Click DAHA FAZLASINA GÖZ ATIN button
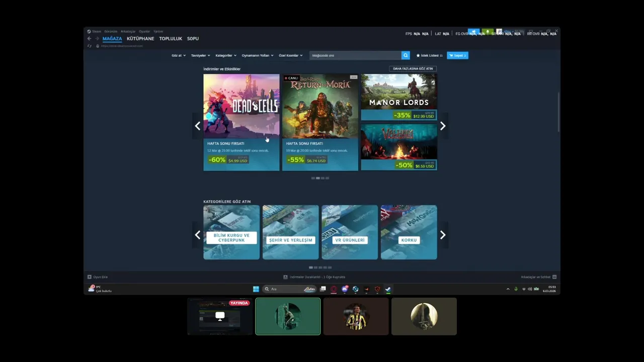Viewport: 644px width, 362px height. 413,68
